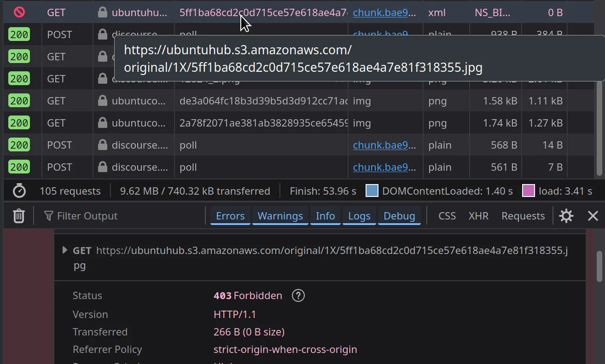Toggle the Info console filter
The height and width of the screenshot is (364, 605).
pos(325,216)
